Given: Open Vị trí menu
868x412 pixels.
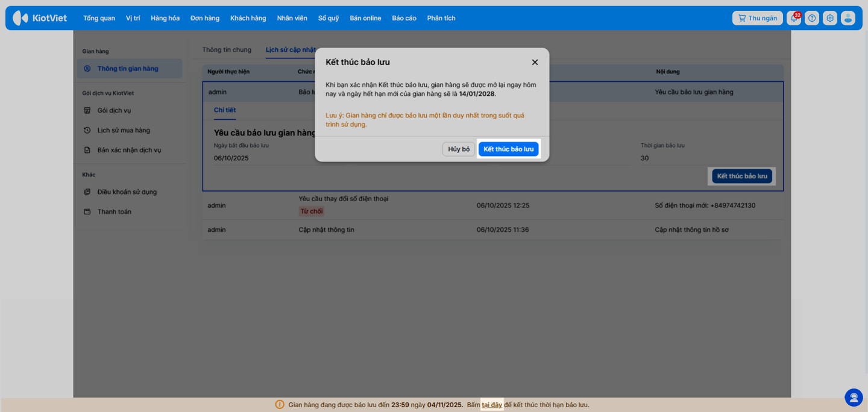Looking at the screenshot, I should (133, 18).
